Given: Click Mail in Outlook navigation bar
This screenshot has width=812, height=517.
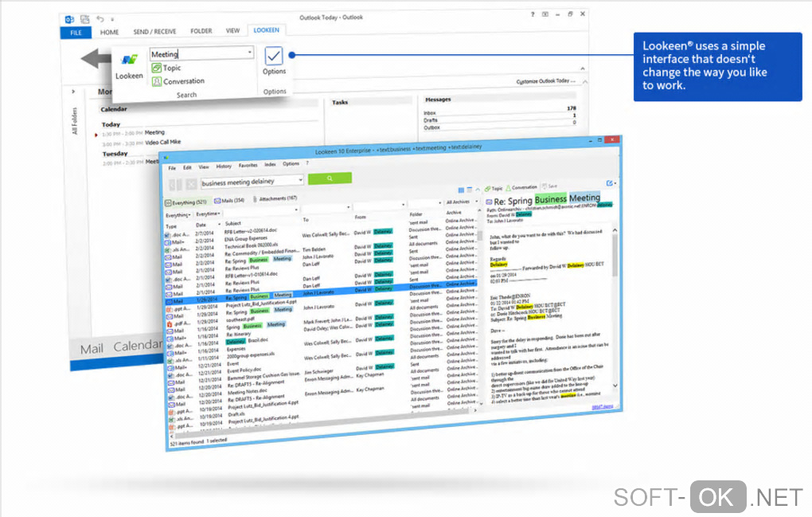Looking at the screenshot, I should point(92,350).
